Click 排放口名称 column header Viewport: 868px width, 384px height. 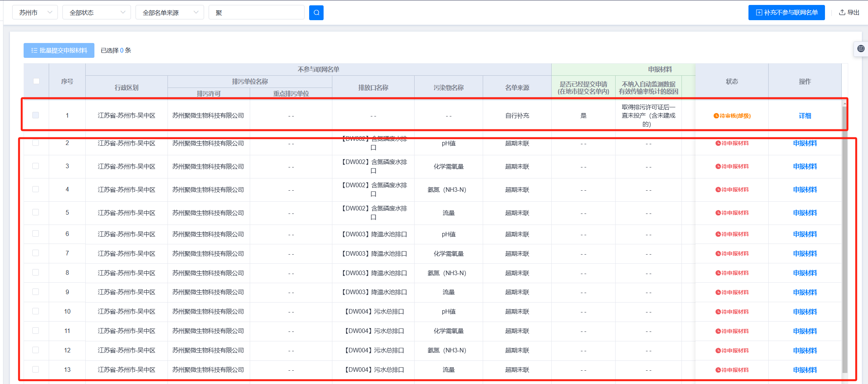(373, 88)
